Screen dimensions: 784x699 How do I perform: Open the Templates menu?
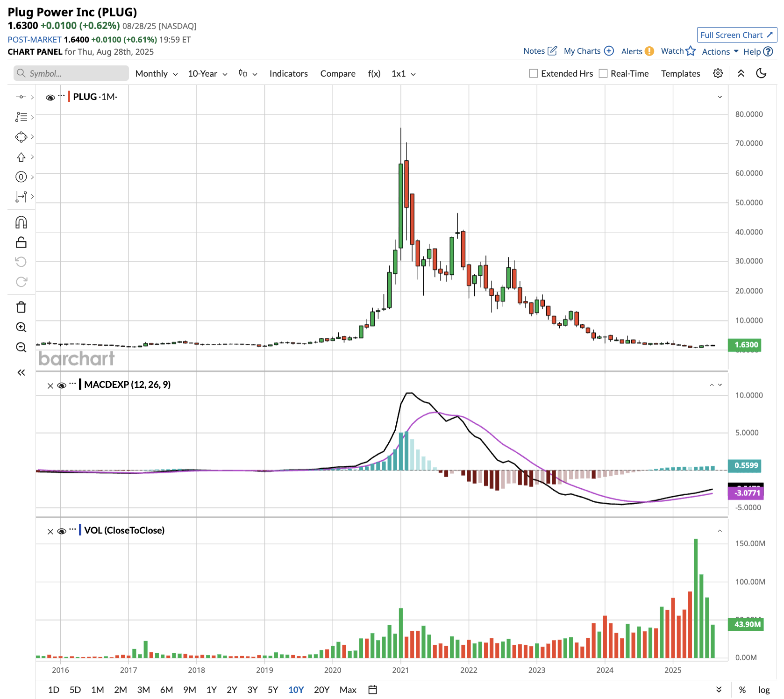pyautogui.click(x=680, y=73)
